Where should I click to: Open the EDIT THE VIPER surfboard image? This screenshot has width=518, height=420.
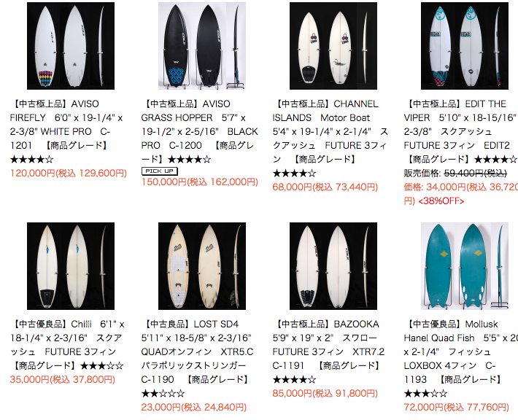click(465, 46)
